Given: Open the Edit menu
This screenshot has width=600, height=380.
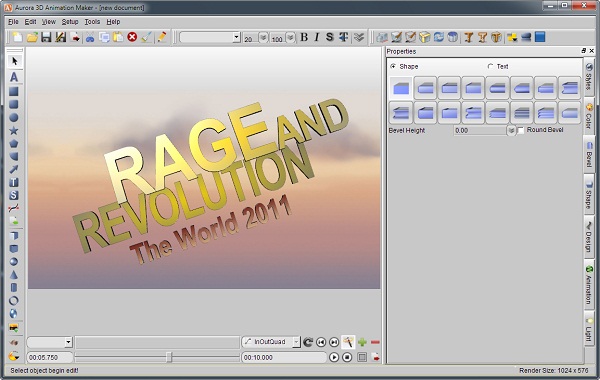Looking at the screenshot, I should pyautogui.click(x=30, y=22).
